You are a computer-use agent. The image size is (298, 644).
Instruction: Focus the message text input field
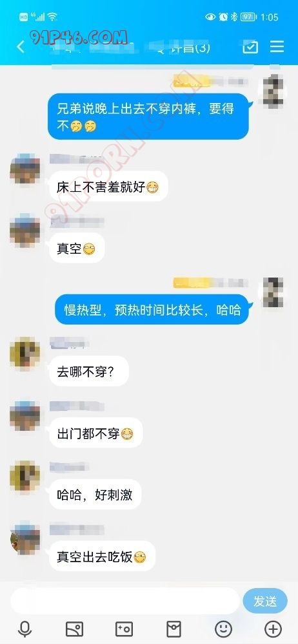(x=124, y=601)
